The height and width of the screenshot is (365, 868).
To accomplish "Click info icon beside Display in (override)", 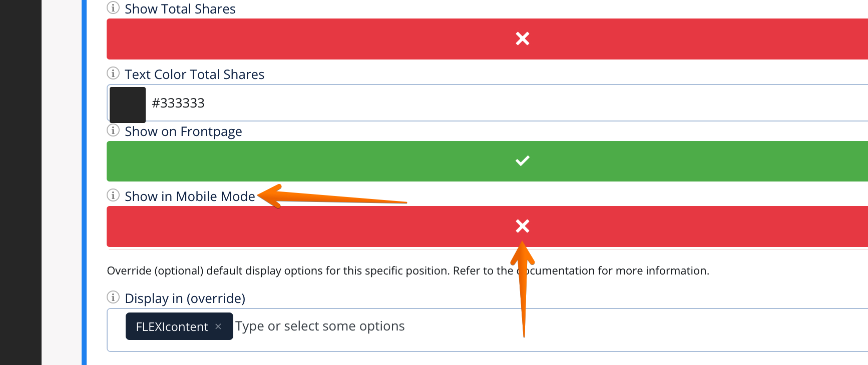I will tap(113, 297).
